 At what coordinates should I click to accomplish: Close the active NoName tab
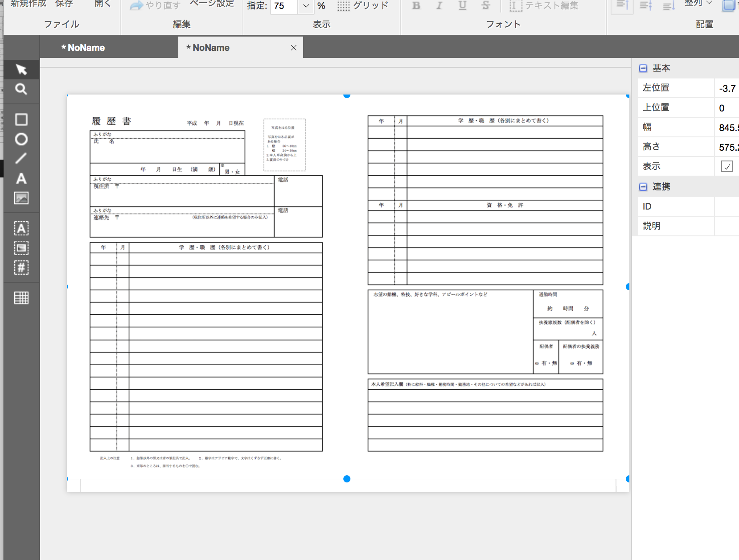tap(294, 48)
